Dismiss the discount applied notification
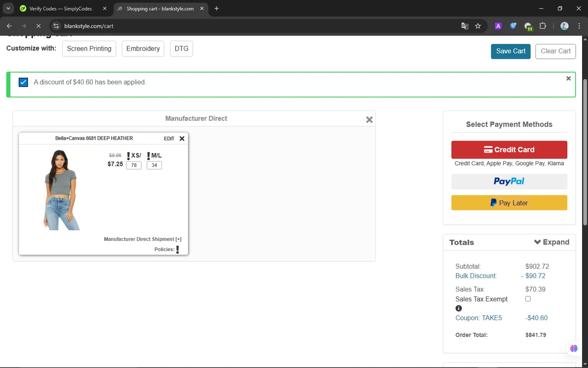 coord(568,78)
